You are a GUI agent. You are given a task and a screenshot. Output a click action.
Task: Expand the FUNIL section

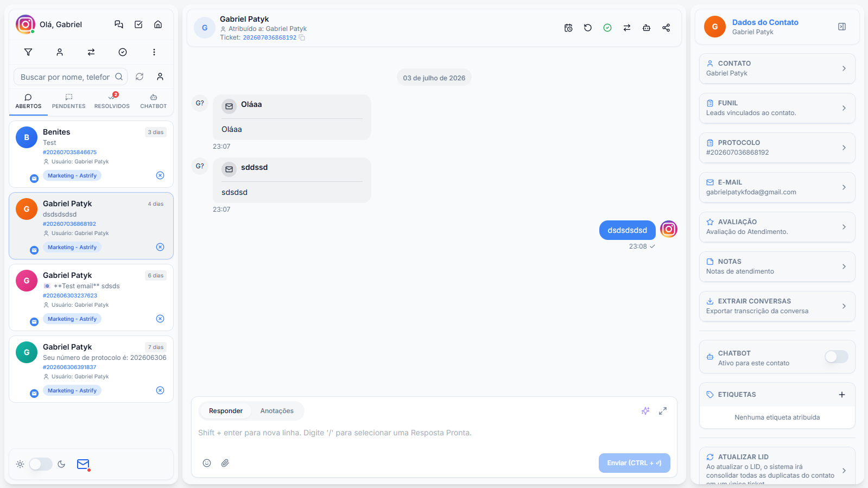point(777,108)
